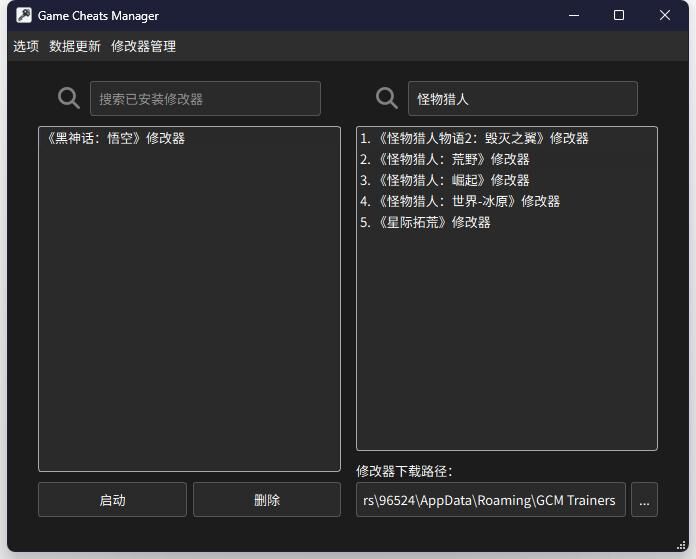
Task: Click the search icon beside installed trainers field
Action: point(69,98)
